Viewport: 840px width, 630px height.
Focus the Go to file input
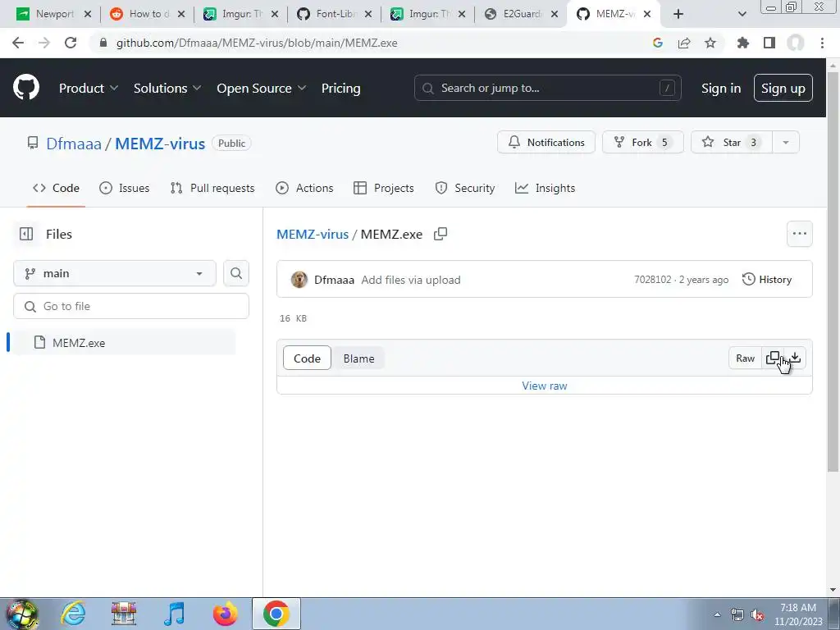tap(131, 306)
